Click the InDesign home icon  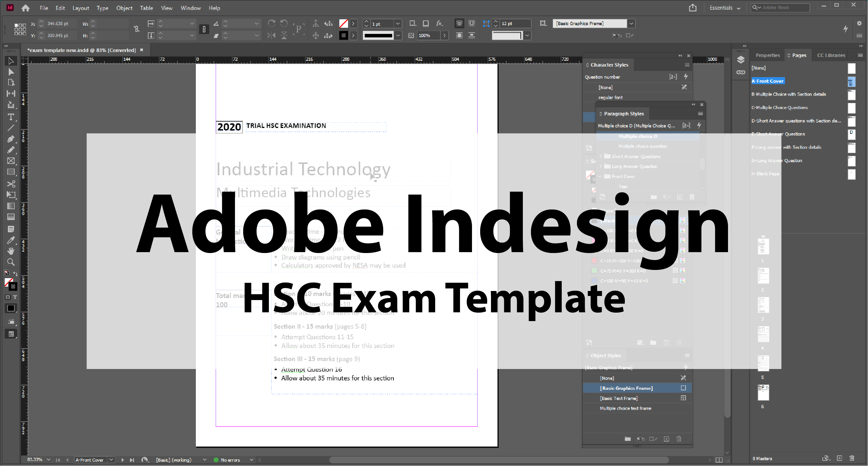[25, 8]
